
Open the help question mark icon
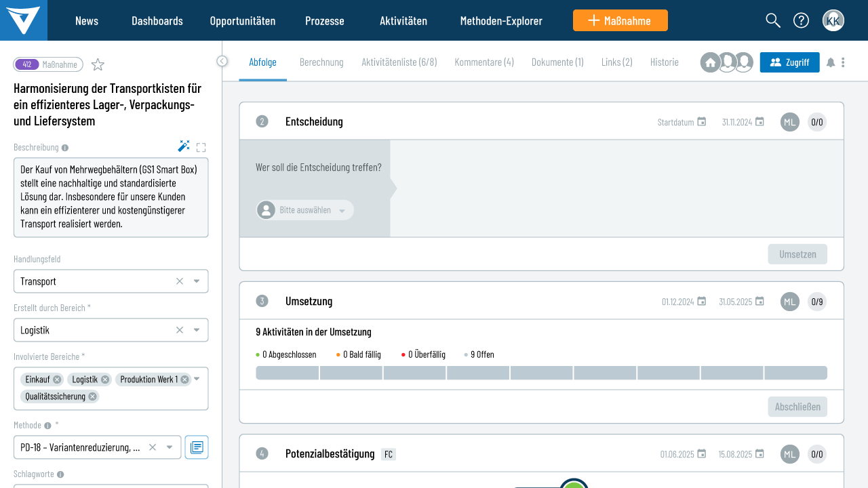[801, 20]
